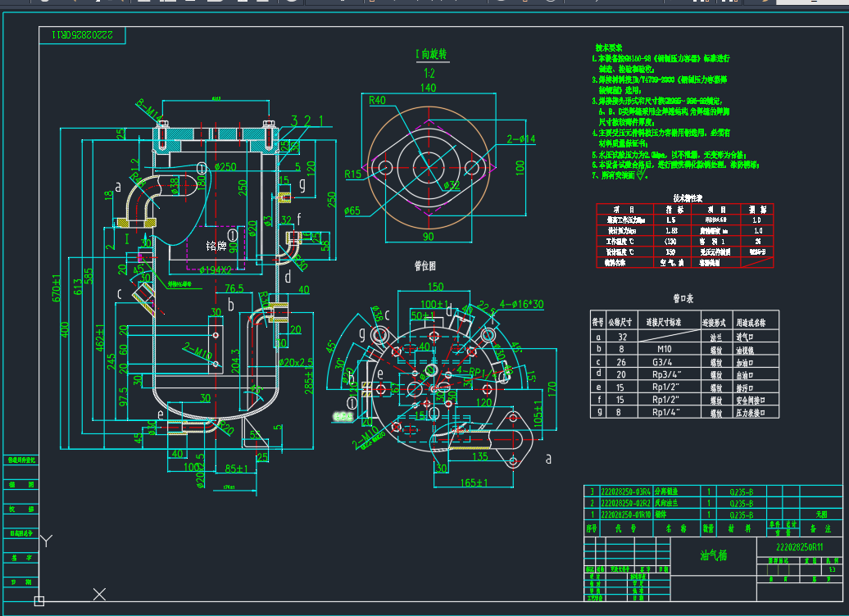Select the 材料 header in the parts list
The height and width of the screenshot is (616, 849).
point(739,528)
